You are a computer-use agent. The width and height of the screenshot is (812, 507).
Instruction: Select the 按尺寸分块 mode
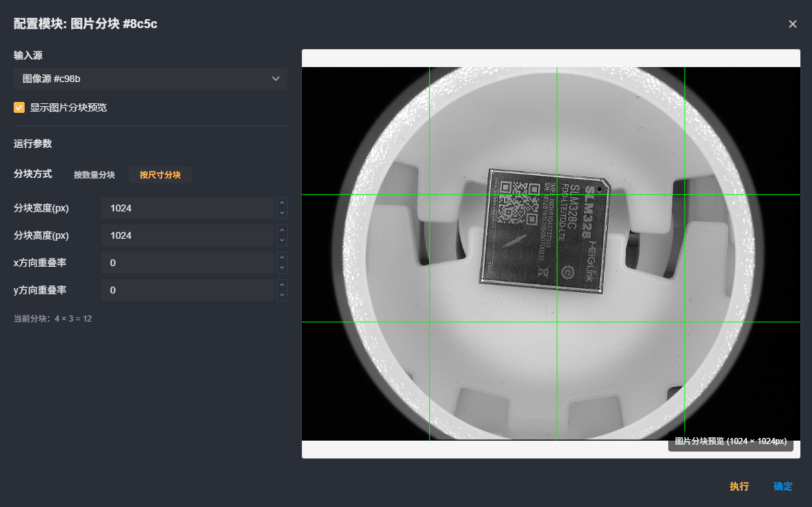coord(160,175)
